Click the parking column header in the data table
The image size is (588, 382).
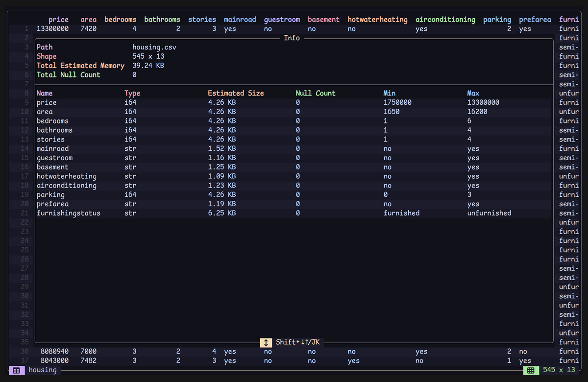coord(497,20)
